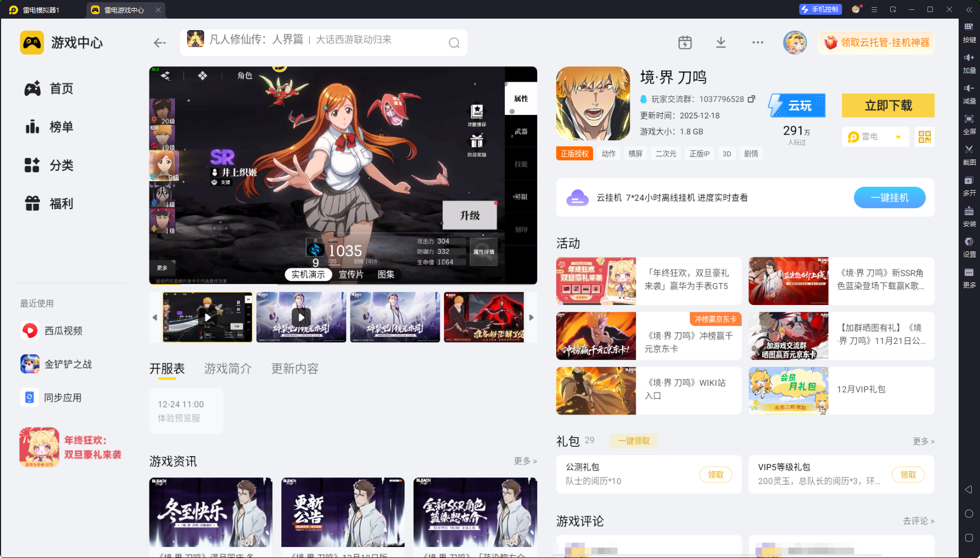Expand 更多 for 礼包 gift packs
The width and height of the screenshot is (980, 558).
[x=924, y=441]
